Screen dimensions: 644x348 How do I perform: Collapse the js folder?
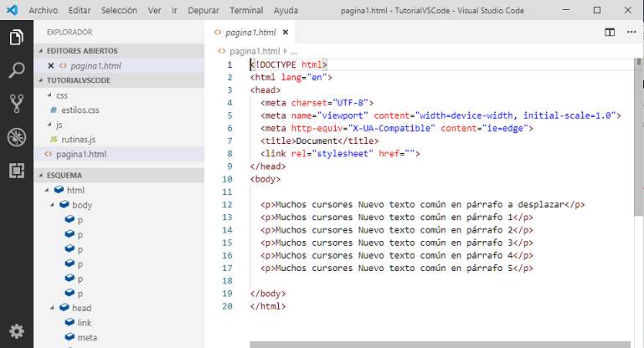pos(49,125)
